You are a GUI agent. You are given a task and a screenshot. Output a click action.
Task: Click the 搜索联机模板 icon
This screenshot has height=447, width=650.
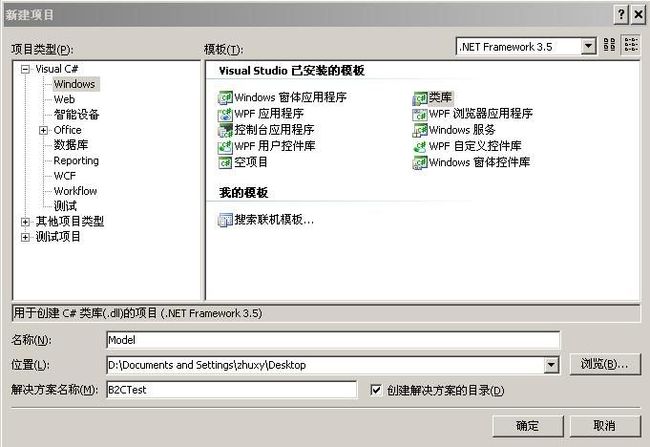(225, 220)
